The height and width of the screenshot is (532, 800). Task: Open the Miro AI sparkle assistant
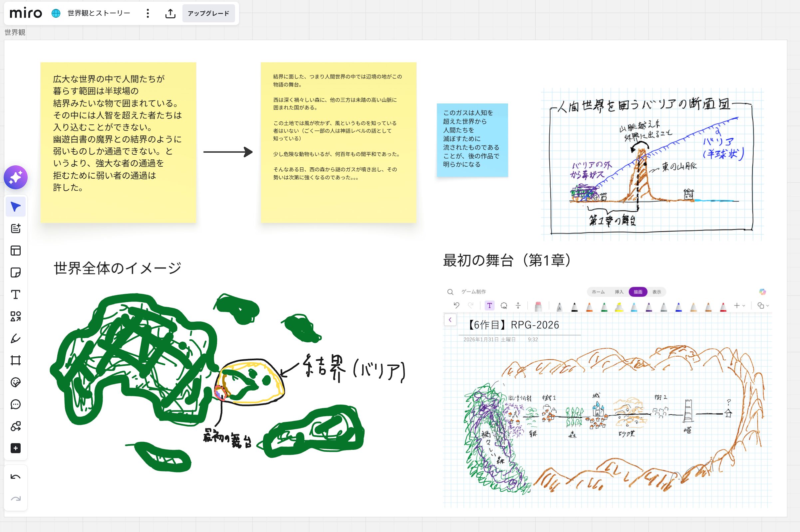click(16, 177)
